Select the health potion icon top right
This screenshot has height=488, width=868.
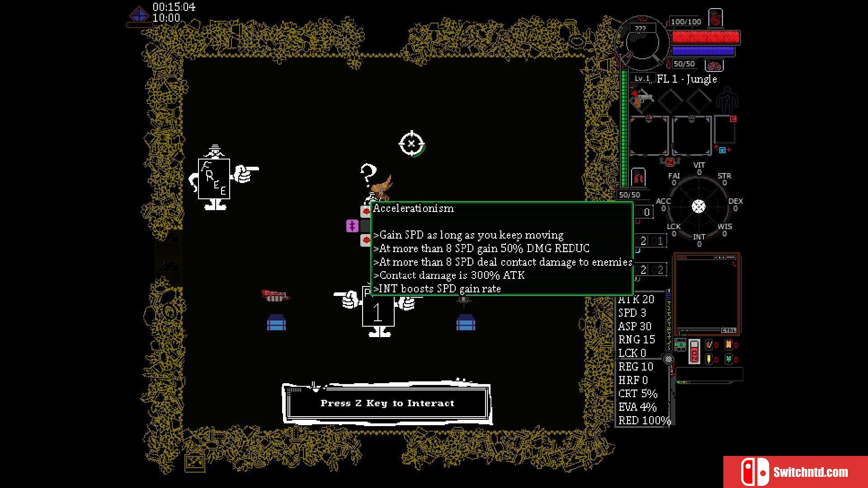[717, 20]
